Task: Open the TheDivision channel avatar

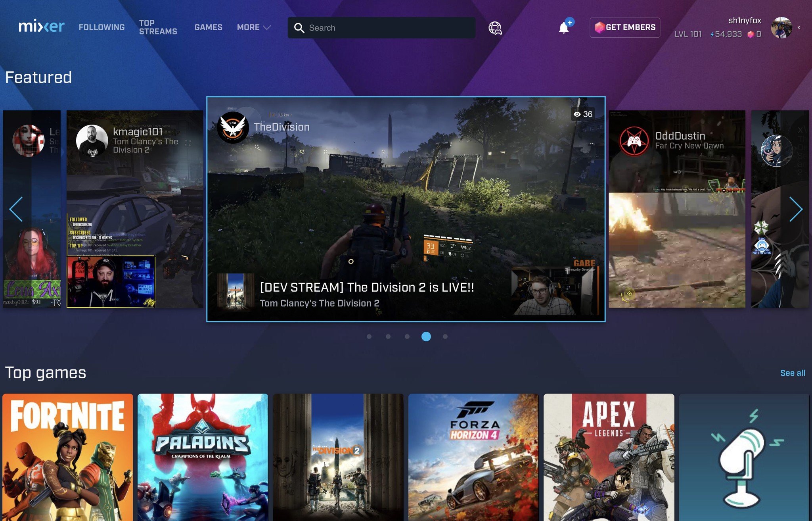Action: [233, 127]
